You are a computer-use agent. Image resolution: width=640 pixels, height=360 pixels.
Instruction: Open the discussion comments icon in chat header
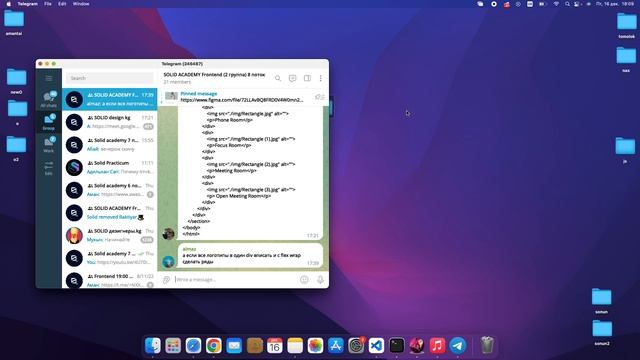[292, 78]
